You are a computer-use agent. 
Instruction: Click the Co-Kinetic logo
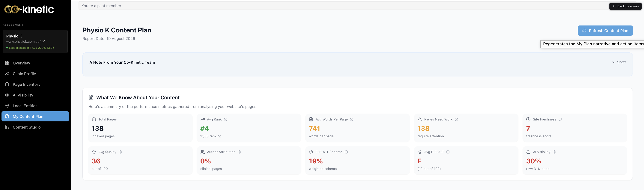point(29,10)
